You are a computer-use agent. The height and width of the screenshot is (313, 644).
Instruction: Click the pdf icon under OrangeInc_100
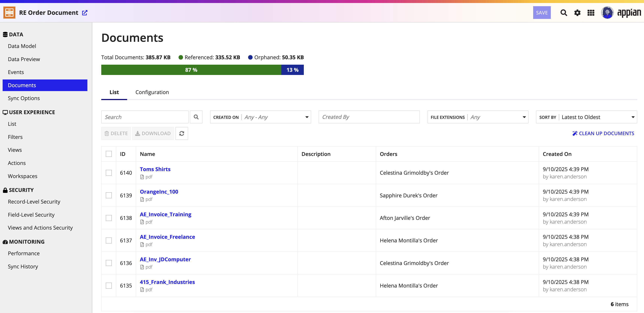click(x=142, y=199)
